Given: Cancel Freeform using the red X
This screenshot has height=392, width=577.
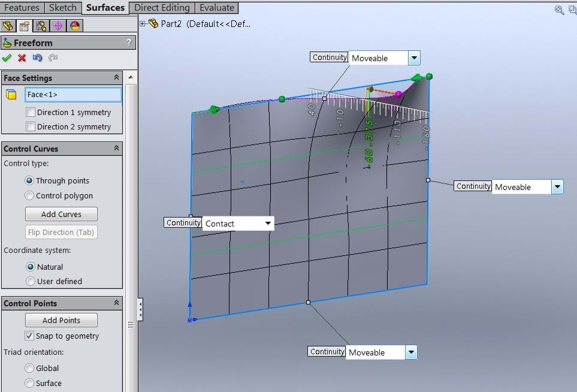Looking at the screenshot, I should click(x=22, y=58).
